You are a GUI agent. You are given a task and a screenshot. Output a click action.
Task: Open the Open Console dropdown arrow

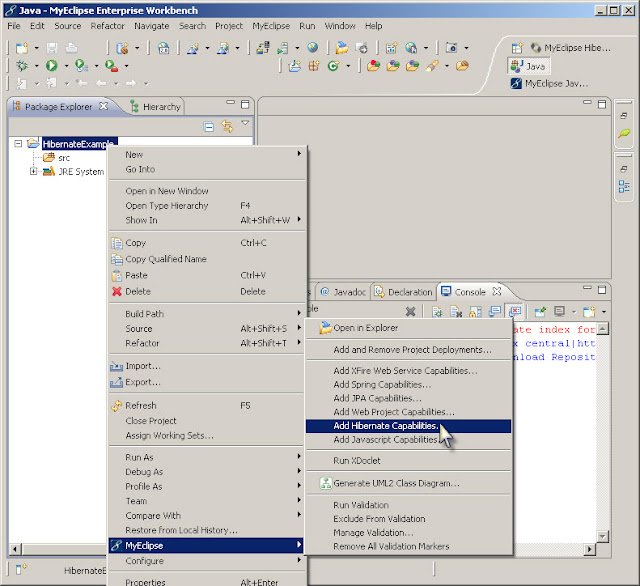coord(604,312)
